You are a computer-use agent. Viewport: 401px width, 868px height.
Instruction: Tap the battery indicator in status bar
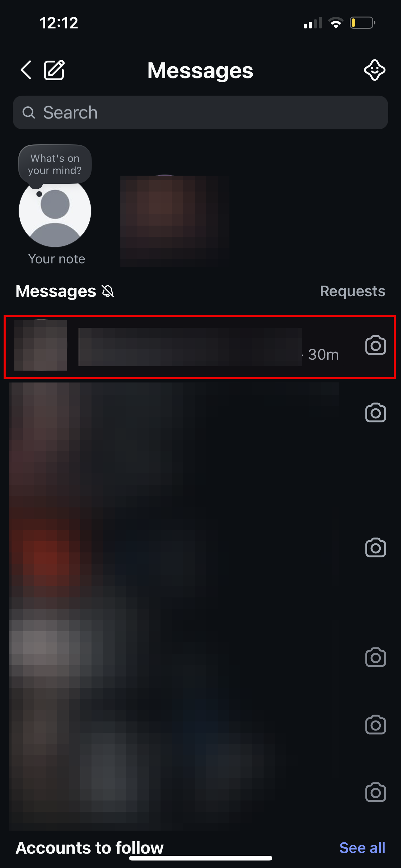(362, 23)
